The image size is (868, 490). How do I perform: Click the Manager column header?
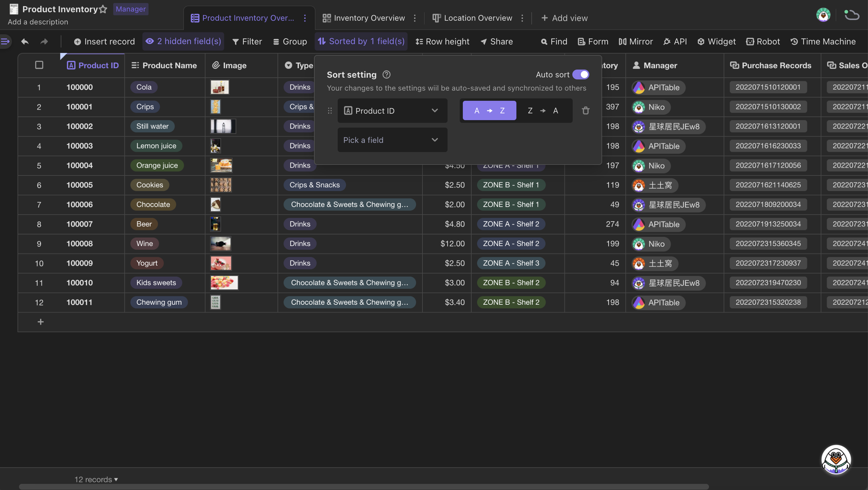[674, 65]
